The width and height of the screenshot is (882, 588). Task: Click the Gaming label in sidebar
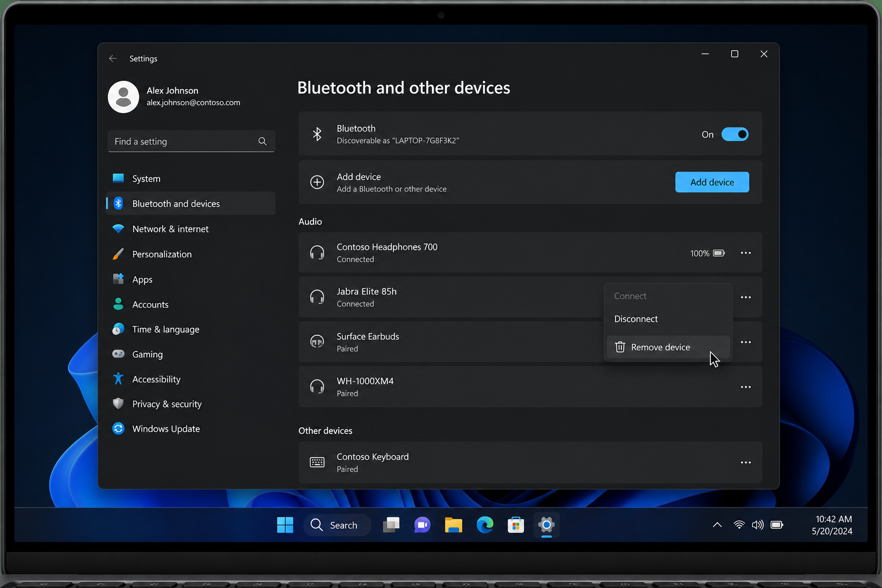click(148, 354)
